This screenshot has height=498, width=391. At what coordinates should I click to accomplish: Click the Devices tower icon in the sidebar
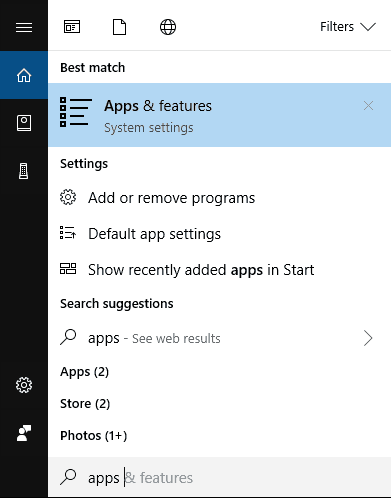coord(24,171)
